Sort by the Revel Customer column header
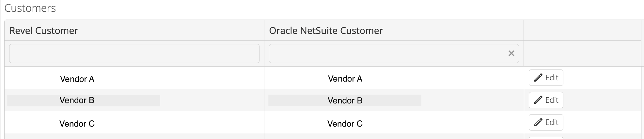644x139 pixels. pyautogui.click(x=44, y=31)
